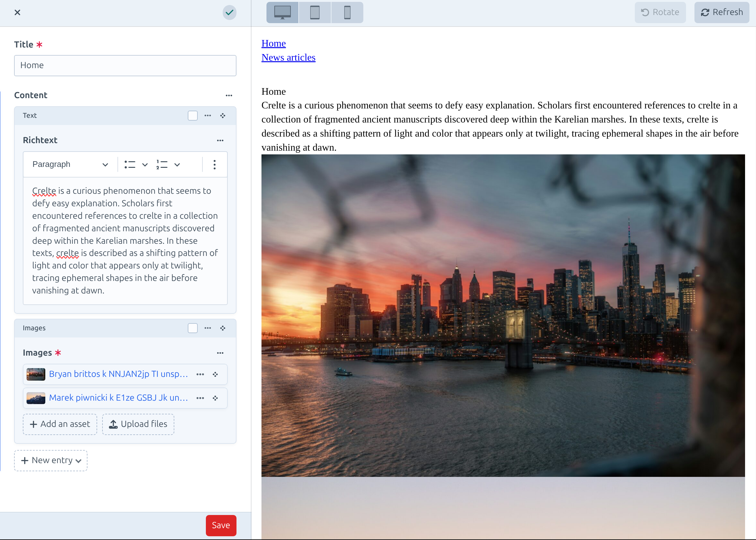Open the New entry dropdown button
756x540 pixels.
(51, 461)
